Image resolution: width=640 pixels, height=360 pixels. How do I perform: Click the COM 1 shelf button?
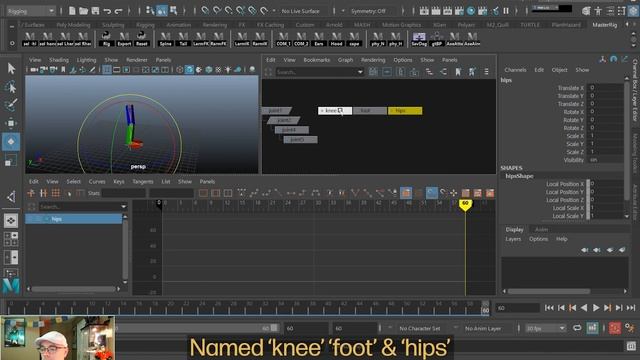(x=283, y=39)
